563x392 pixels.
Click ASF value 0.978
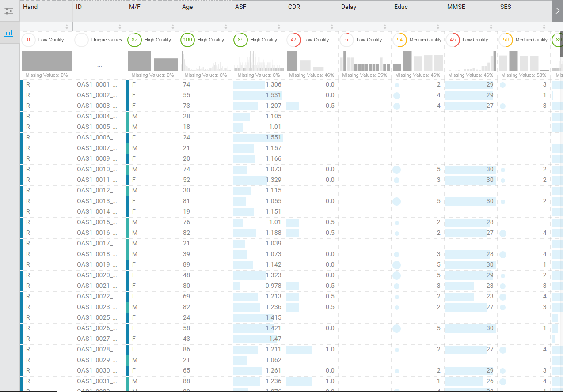coord(274,286)
